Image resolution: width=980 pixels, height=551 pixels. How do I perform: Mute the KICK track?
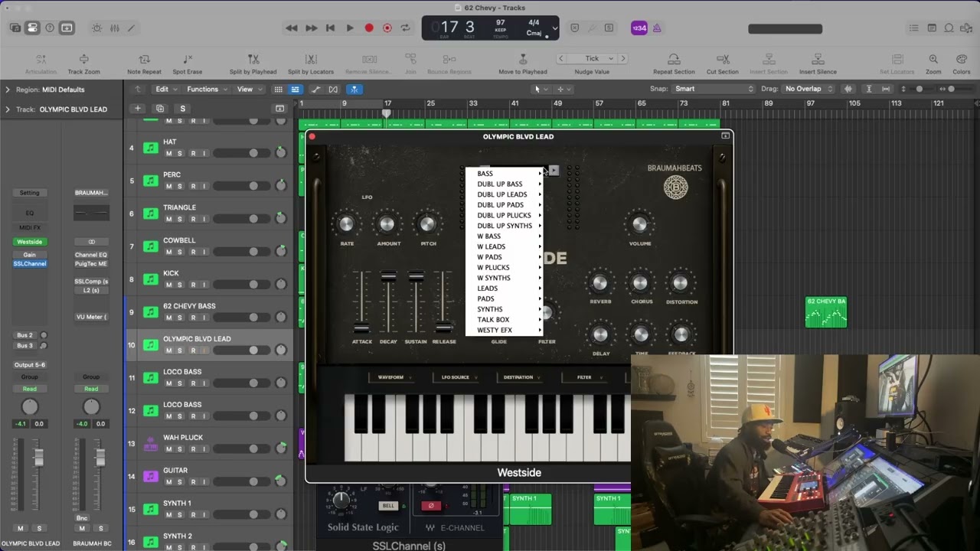click(x=168, y=285)
